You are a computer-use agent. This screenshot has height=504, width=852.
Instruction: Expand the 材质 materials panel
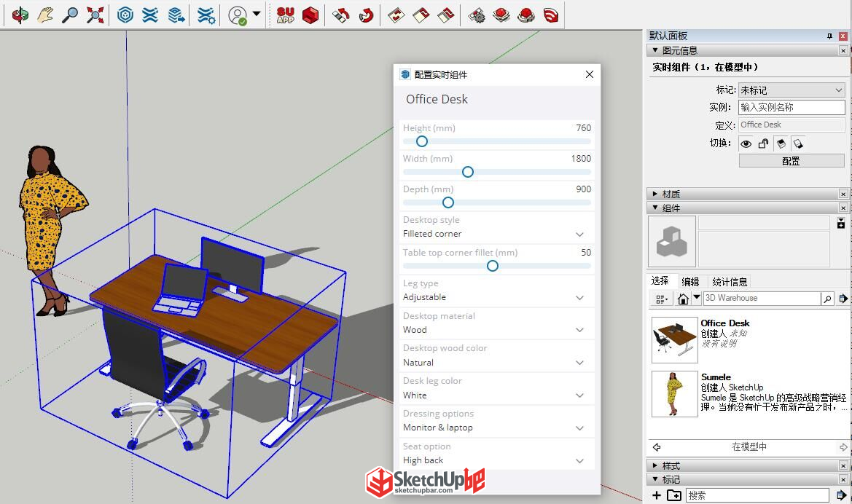click(x=654, y=194)
